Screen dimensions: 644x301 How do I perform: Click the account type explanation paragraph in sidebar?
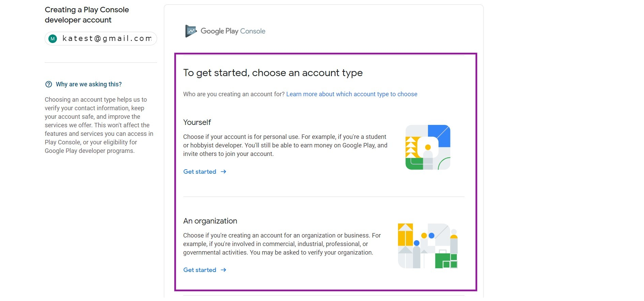tap(99, 125)
